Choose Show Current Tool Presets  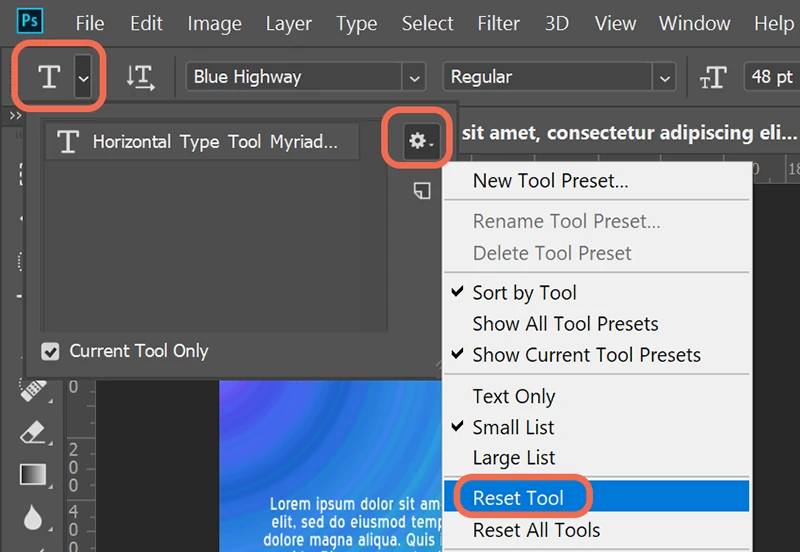click(x=597, y=355)
